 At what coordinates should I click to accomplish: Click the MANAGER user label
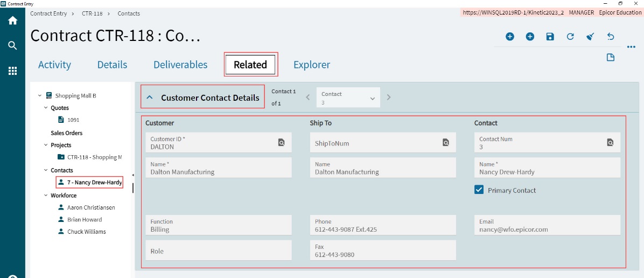click(581, 13)
